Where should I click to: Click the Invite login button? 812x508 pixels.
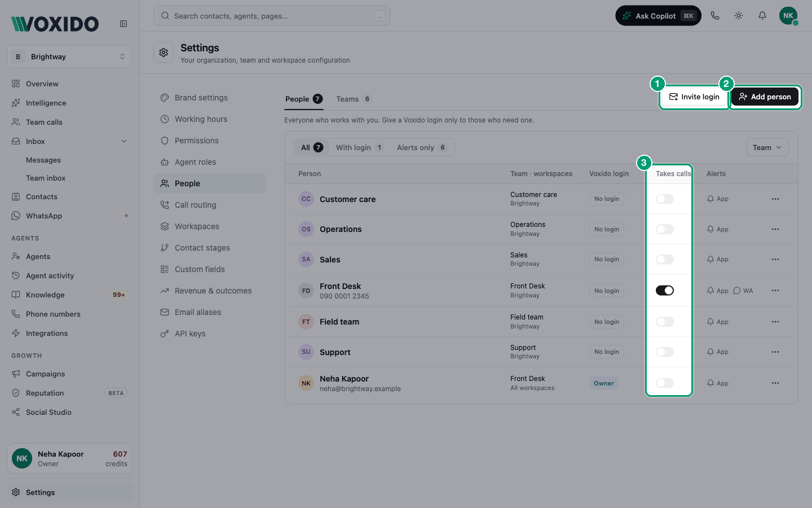click(694, 97)
